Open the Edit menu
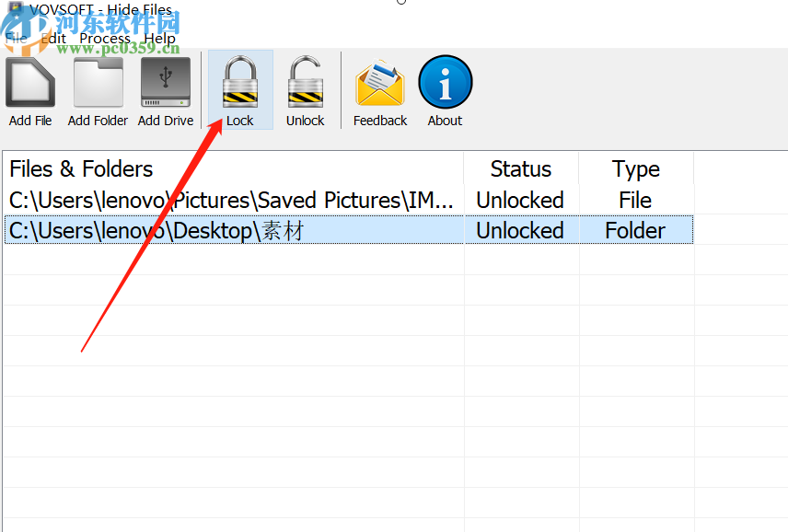This screenshot has height=532, width=788. (x=53, y=39)
